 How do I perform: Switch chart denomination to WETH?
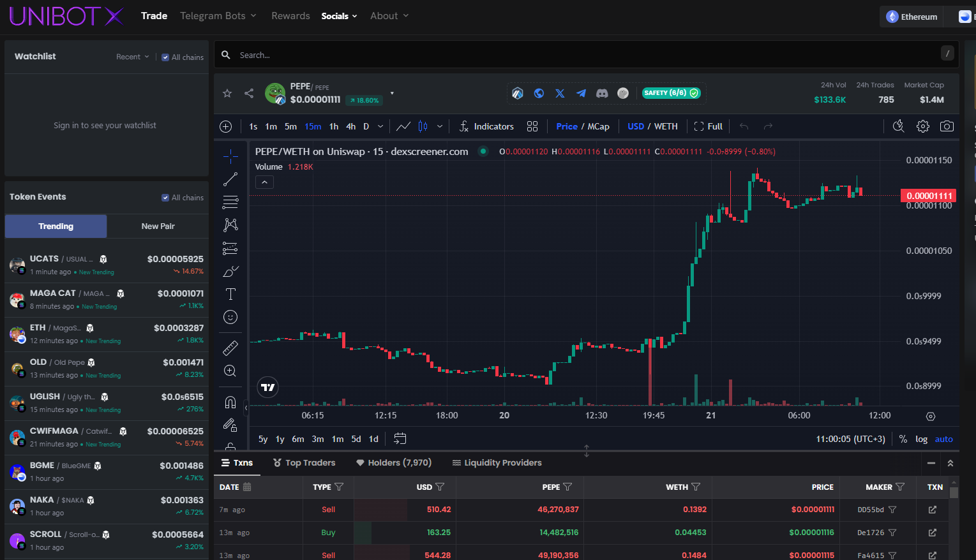point(666,126)
